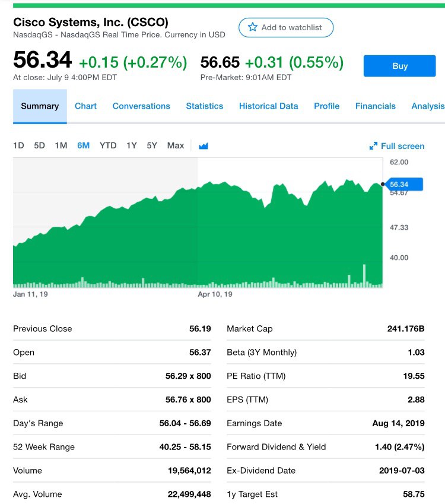Choose the 6M chart range
This screenshot has width=445, height=504.
click(83, 145)
